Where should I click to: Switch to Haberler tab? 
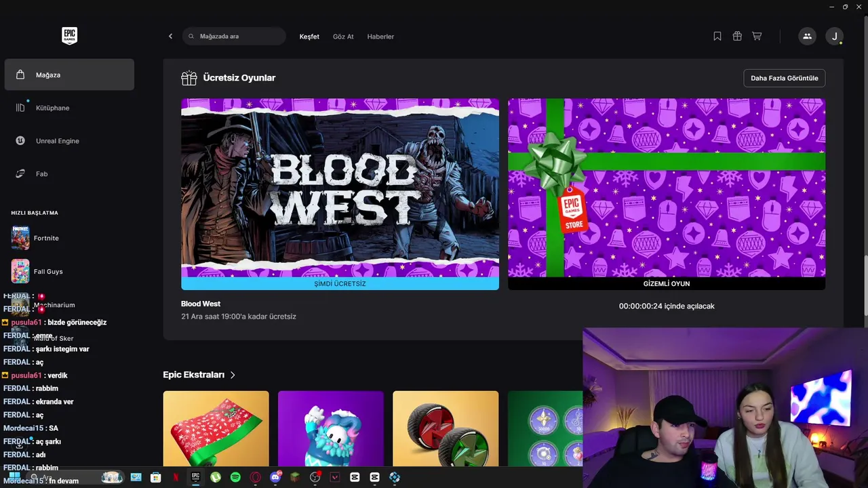[x=380, y=37]
